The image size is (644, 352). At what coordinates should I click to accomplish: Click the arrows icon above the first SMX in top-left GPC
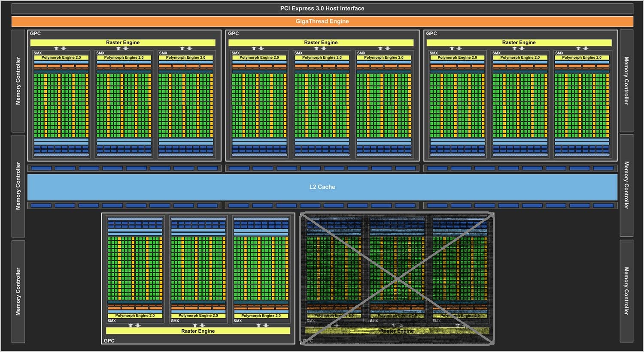[x=60, y=48]
